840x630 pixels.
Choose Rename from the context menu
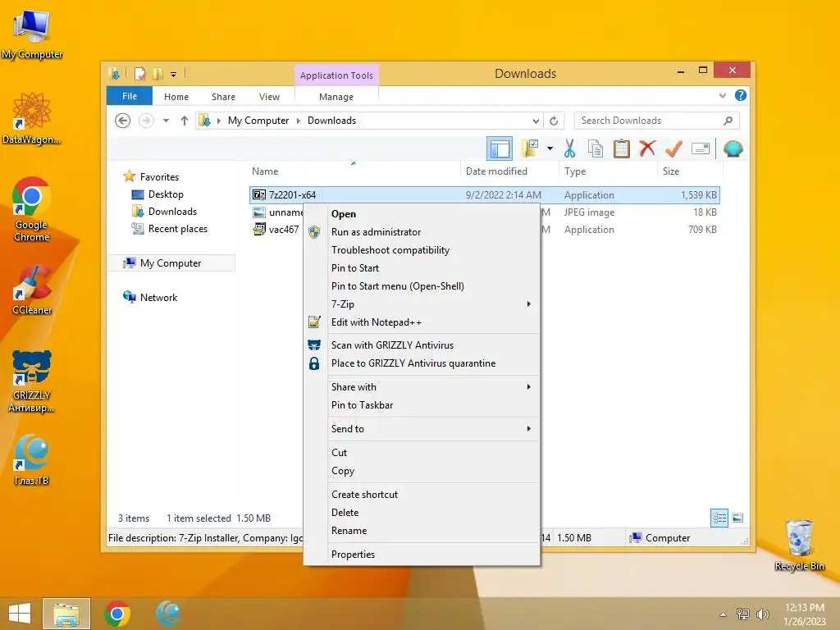[x=422, y=531]
